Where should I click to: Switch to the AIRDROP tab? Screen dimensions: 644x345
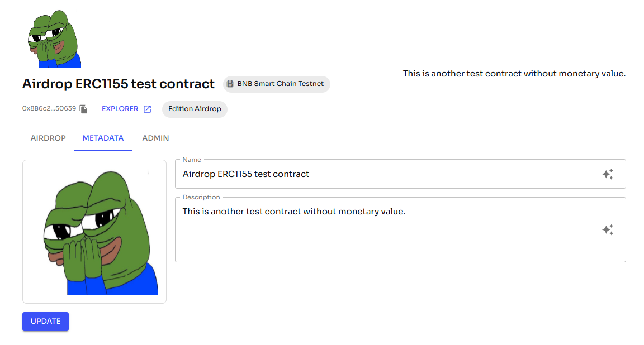click(x=48, y=138)
